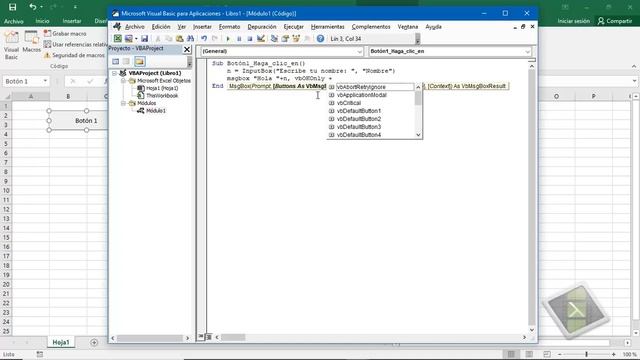Undo last action in VBA editor
Image resolution: width=640 pixels, height=360 pixels.
204,38
